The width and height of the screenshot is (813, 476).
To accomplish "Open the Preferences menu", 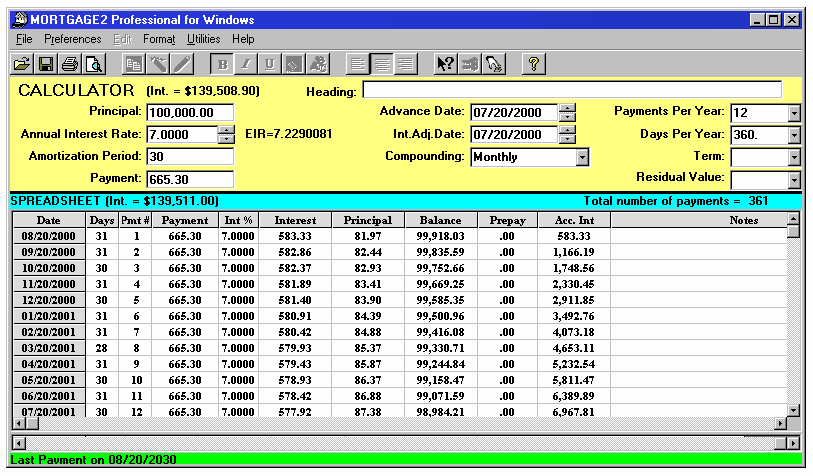I will click(x=73, y=39).
